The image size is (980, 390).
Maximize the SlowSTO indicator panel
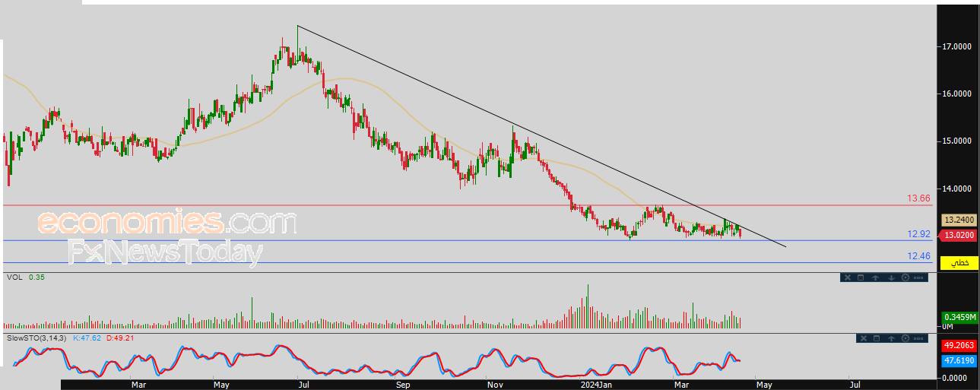pyautogui.click(x=877, y=338)
